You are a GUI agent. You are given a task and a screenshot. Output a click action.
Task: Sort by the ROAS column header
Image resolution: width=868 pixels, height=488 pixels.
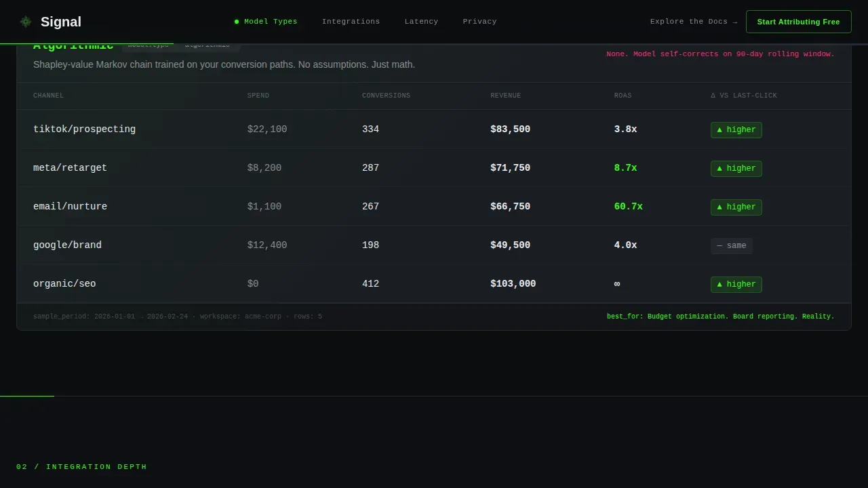click(623, 96)
